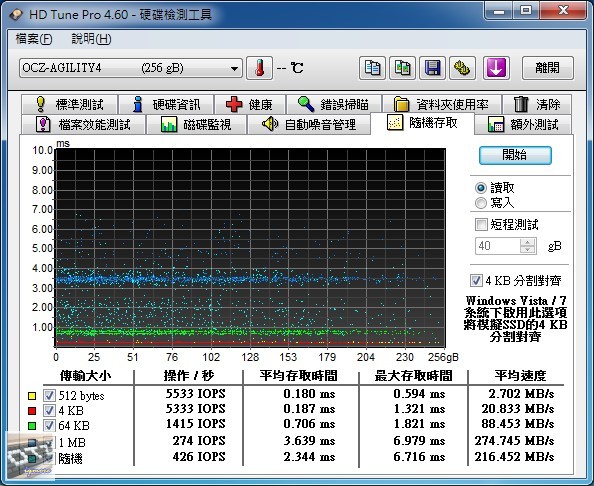The height and width of the screenshot is (486, 594).
Task: Click the short test size field showing 40
Action: coord(498,246)
